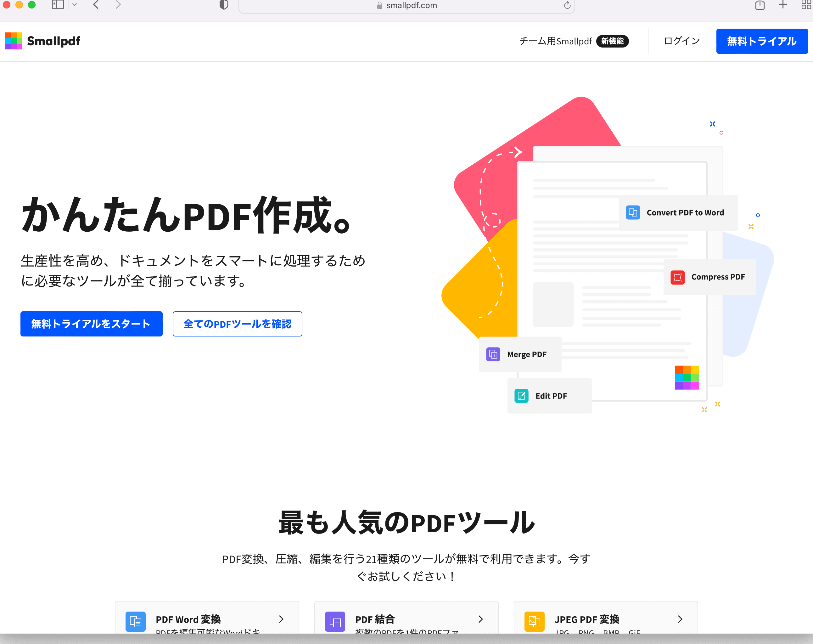The image size is (813, 644).
Task: Open the PDF Word 変換 card chevron
Action: pyautogui.click(x=281, y=619)
